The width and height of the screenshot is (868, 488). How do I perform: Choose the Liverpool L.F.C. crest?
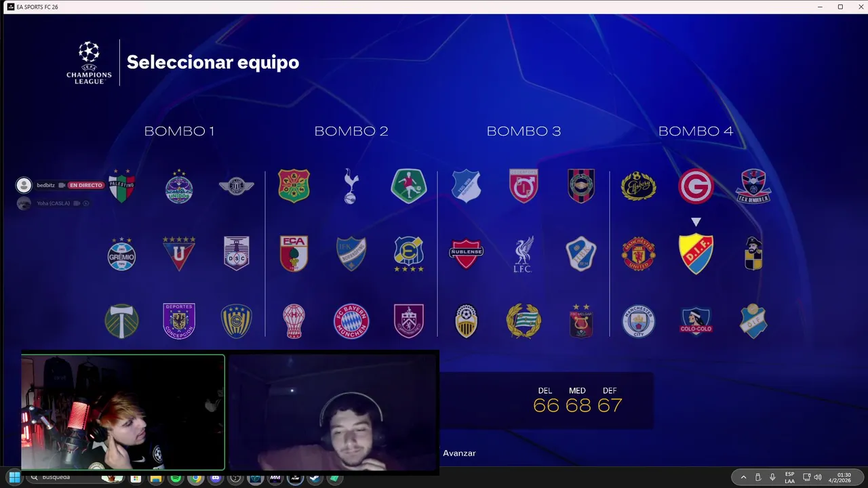(x=524, y=254)
